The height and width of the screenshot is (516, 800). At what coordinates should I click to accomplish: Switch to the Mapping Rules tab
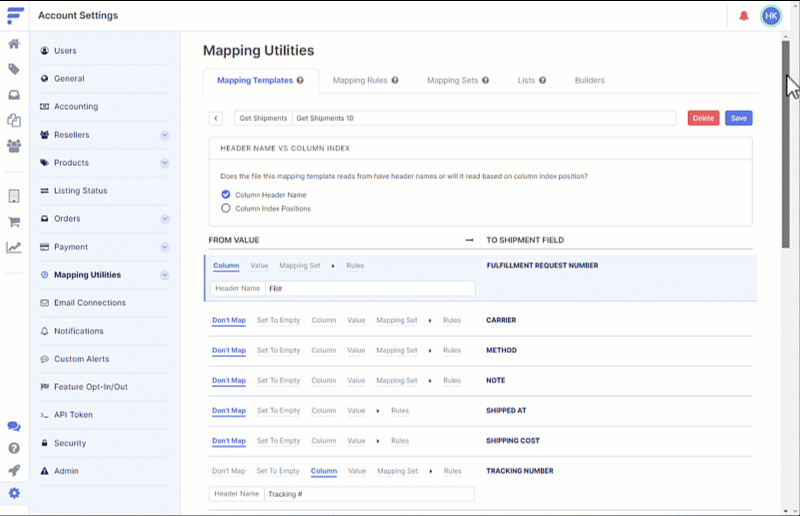coord(360,80)
